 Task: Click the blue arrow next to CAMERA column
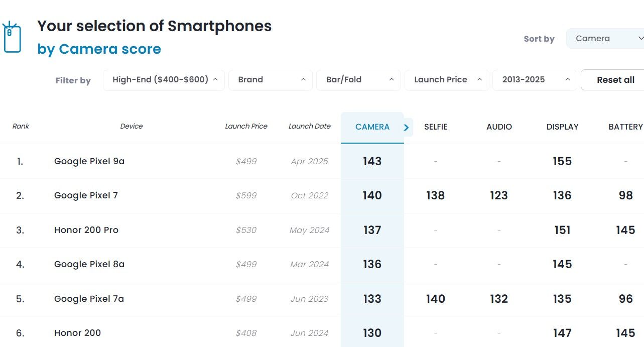click(x=407, y=128)
